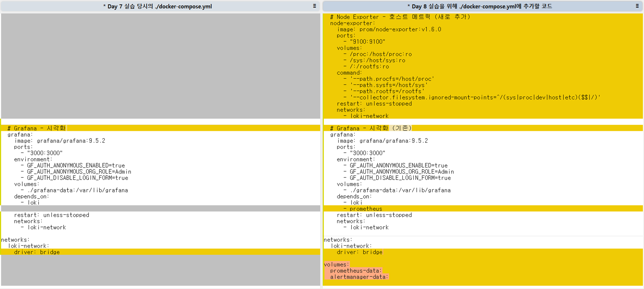Click the gray empty block above left Grafana

click(160, 66)
